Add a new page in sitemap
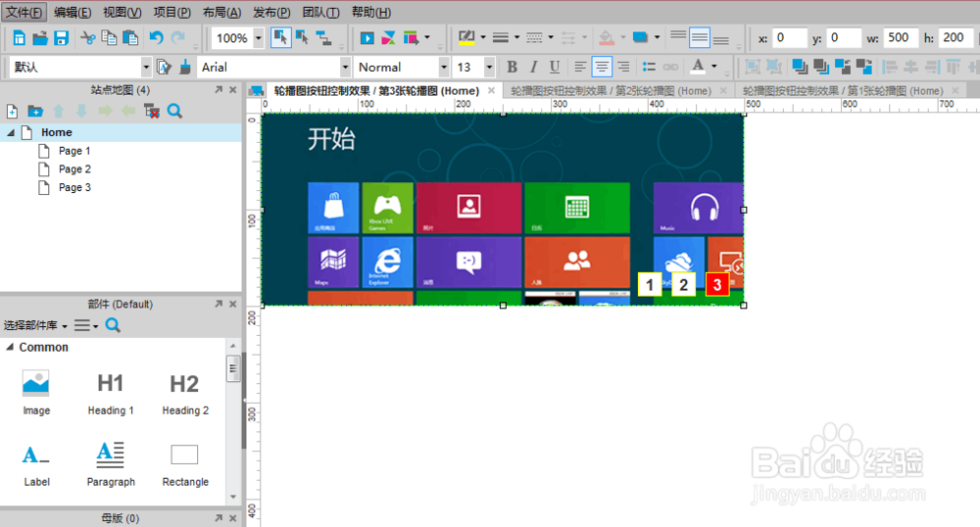Image resolution: width=980 pixels, height=527 pixels. (x=12, y=111)
